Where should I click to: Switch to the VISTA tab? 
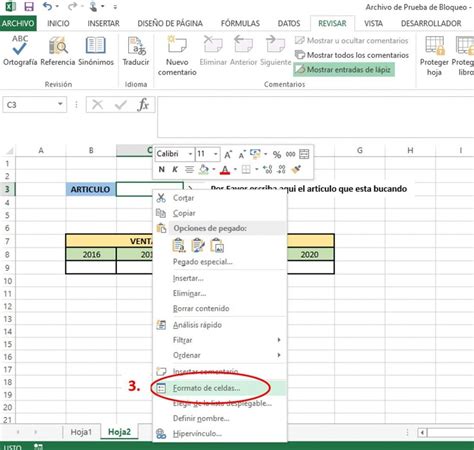point(373,23)
